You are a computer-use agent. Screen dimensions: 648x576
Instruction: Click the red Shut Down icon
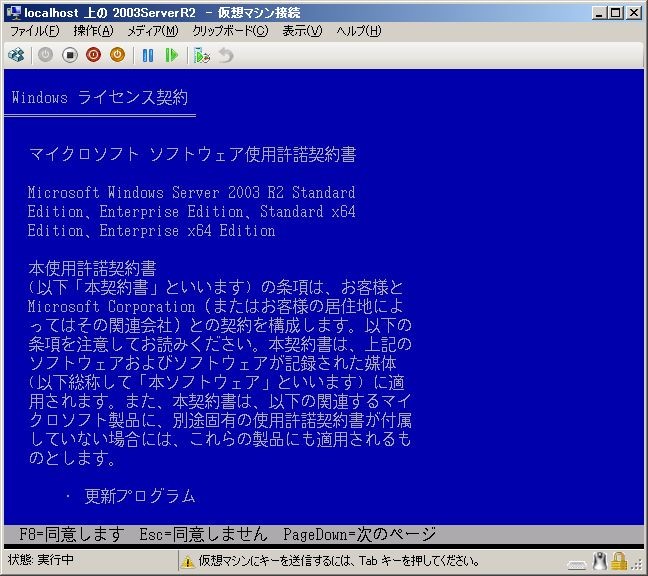93,55
